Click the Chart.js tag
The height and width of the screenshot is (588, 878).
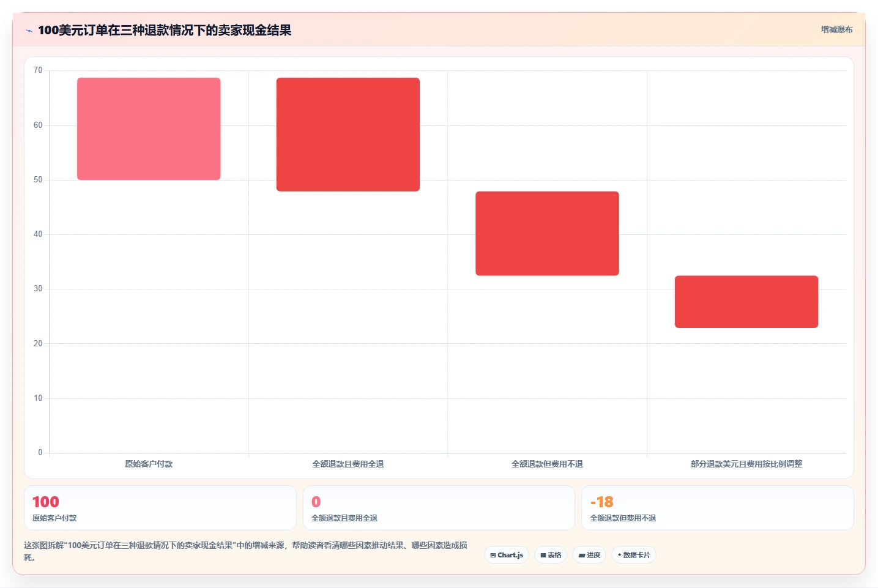(x=507, y=555)
